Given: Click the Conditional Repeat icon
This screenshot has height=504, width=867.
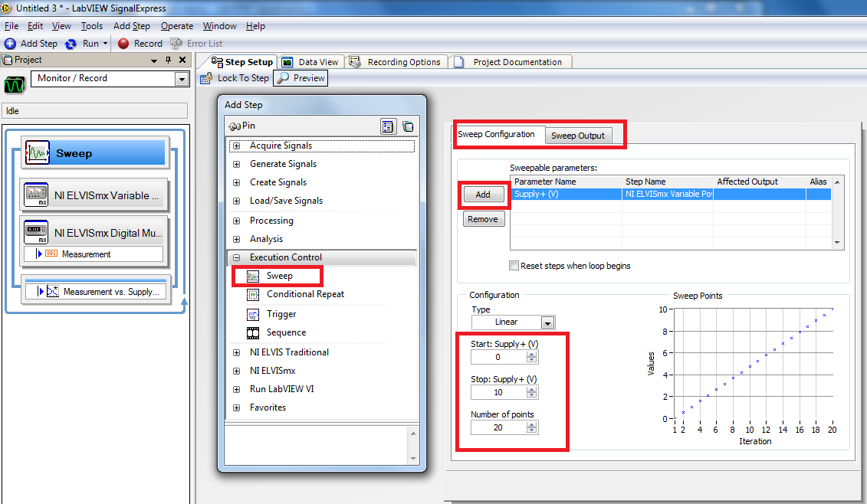Looking at the screenshot, I should (x=253, y=295).
